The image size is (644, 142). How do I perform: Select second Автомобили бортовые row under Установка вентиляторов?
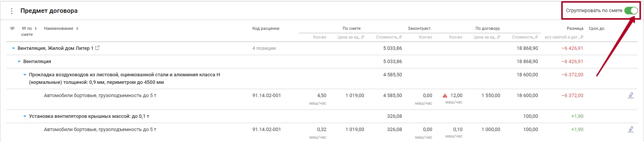(100, 130)
